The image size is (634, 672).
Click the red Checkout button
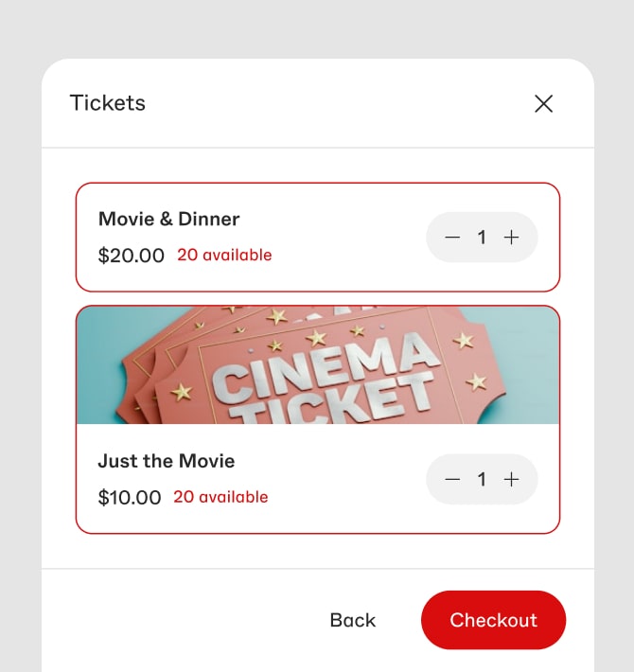pyautogui.click(x=494, y=620)
